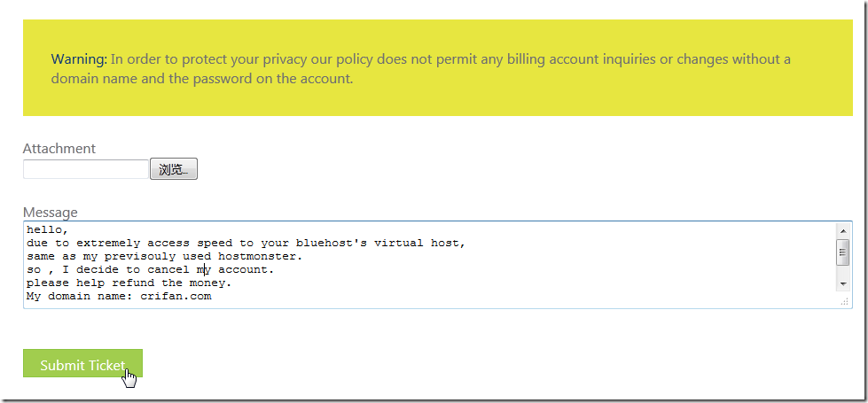868x403 pixels.
Task: Click the word "hostmonster" in the message
Action: click(x=256, y=256)
